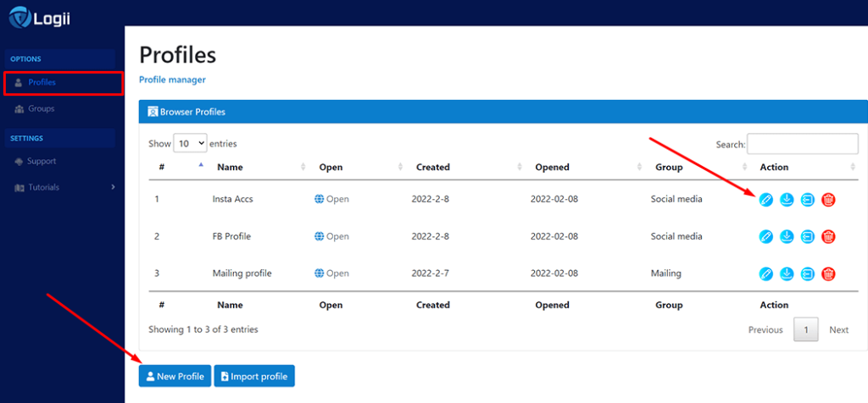Screen dimensions: 868x403
Task: Click the New Profile button
Action: point(175,376)
